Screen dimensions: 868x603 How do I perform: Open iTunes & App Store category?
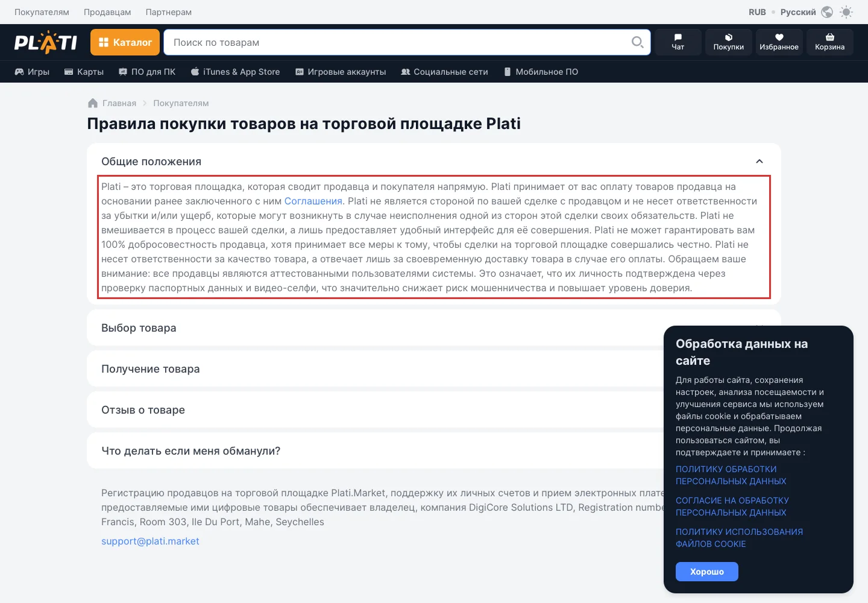[235, 72]
